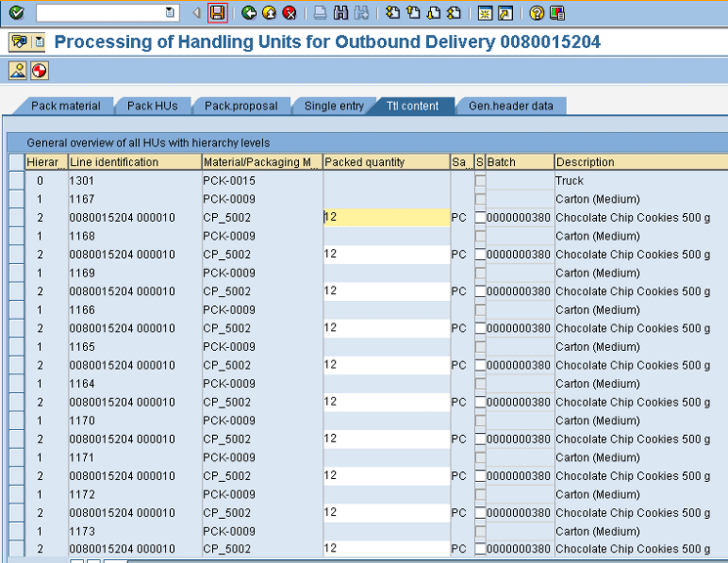Toggle checkbox in the carton 1167 row

tap(480, 199)
